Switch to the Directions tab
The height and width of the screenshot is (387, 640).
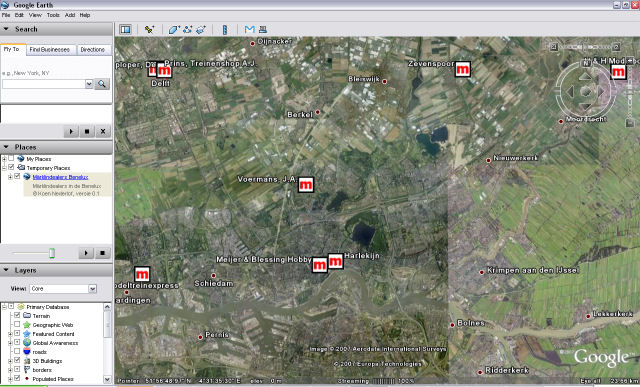click(x=93, y=49)
